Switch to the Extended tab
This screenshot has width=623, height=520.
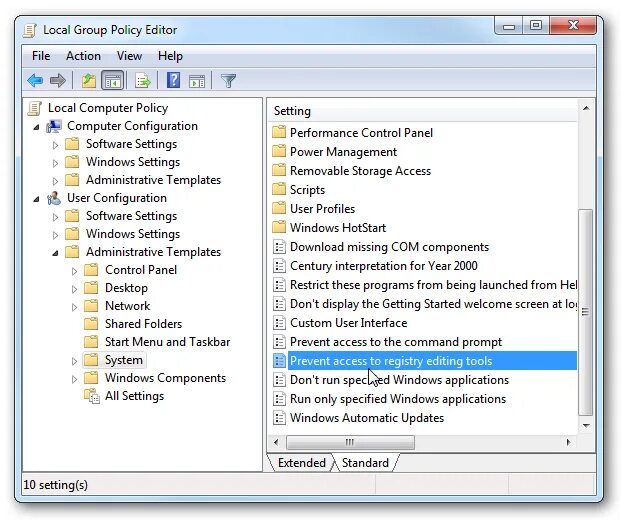point(301,463)
